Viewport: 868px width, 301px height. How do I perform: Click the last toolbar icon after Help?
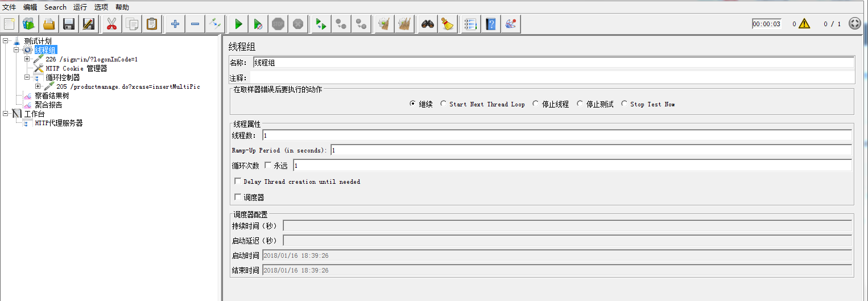(511, 24)
